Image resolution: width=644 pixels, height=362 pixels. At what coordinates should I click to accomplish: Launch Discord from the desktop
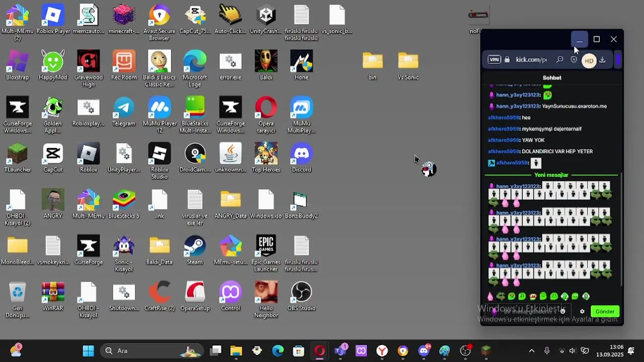click(301, 158)
